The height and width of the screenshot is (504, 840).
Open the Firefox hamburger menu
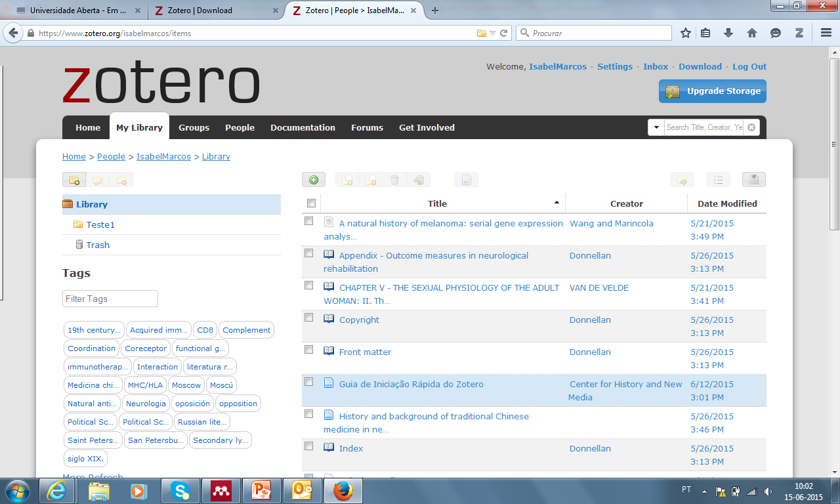click(826, 33)
